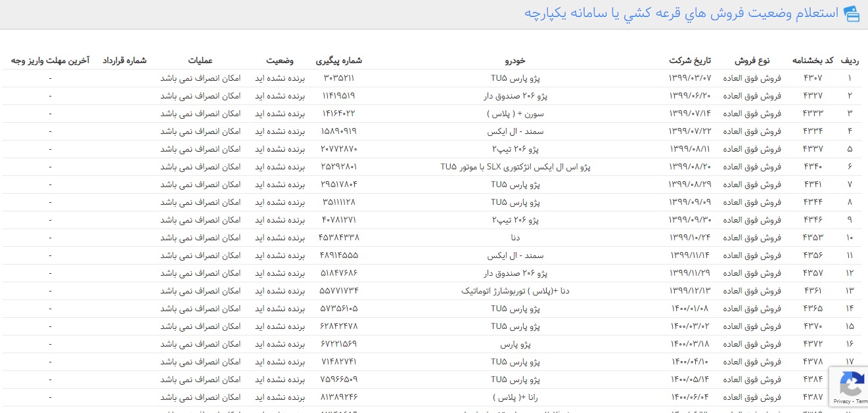This screenshot has height=413, width=868.
Task: Click the reCAPTCHA badge logo
Action: pos(852,383)
